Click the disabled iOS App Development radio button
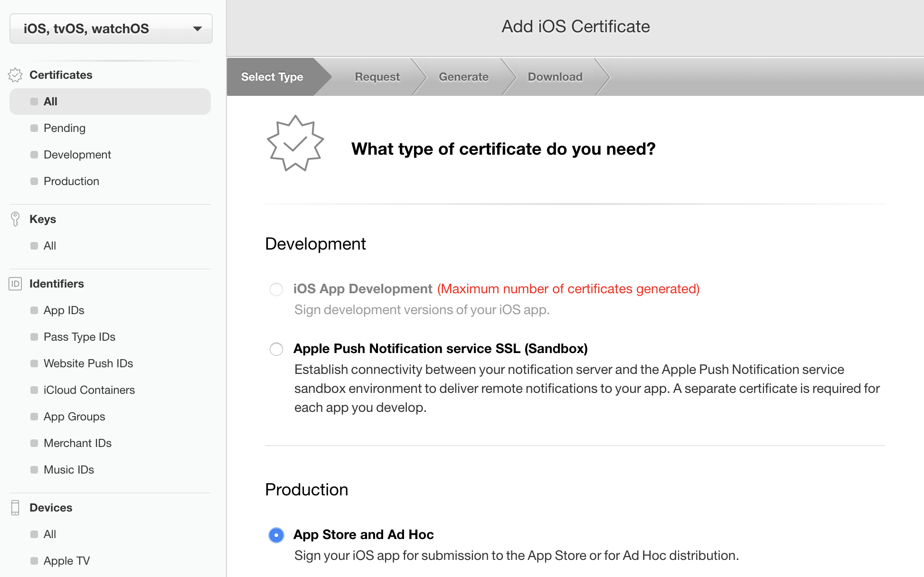The height and width of the screenshot is (577, 924). pos(276,289)
